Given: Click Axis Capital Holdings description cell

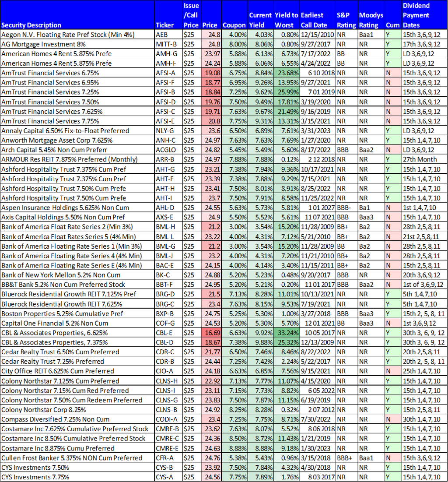Looking at the screenshot, I should tap(78, 217).
